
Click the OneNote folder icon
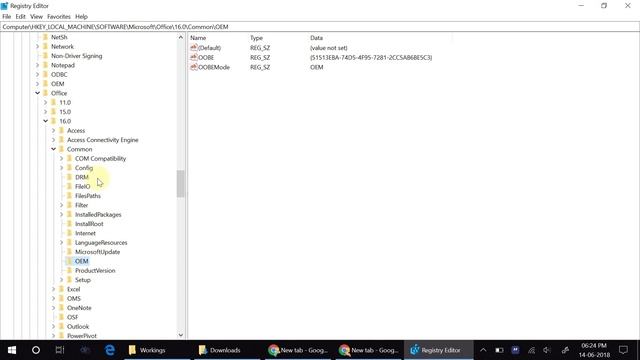[x=62, y=308]
